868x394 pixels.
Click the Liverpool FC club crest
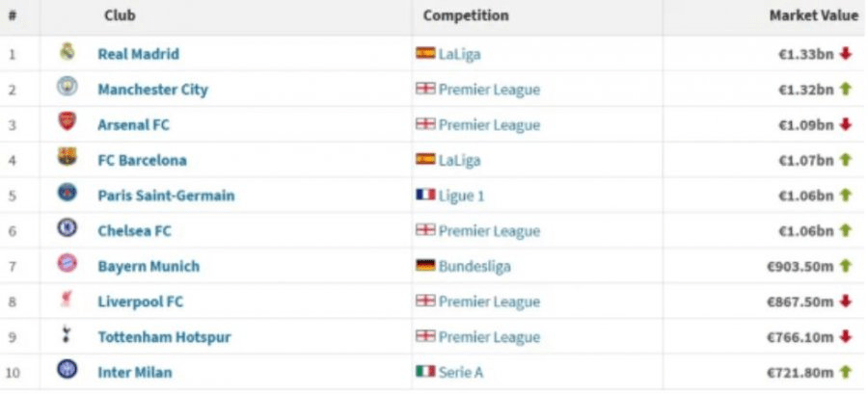[67, 300]
